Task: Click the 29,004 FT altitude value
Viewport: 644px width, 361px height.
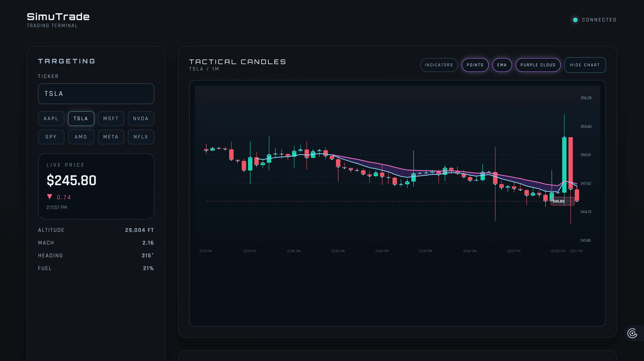Action: 140,230
